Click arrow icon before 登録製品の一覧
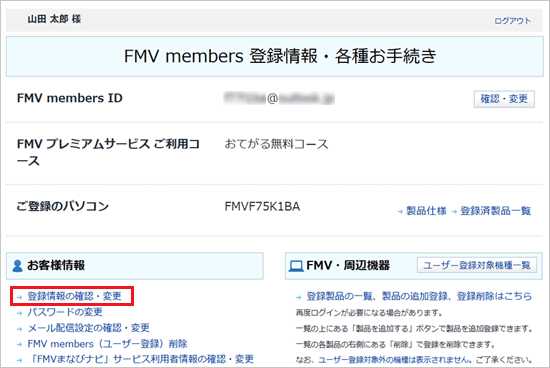The width and height of the screenshot is (550, 368). point(299,297)
